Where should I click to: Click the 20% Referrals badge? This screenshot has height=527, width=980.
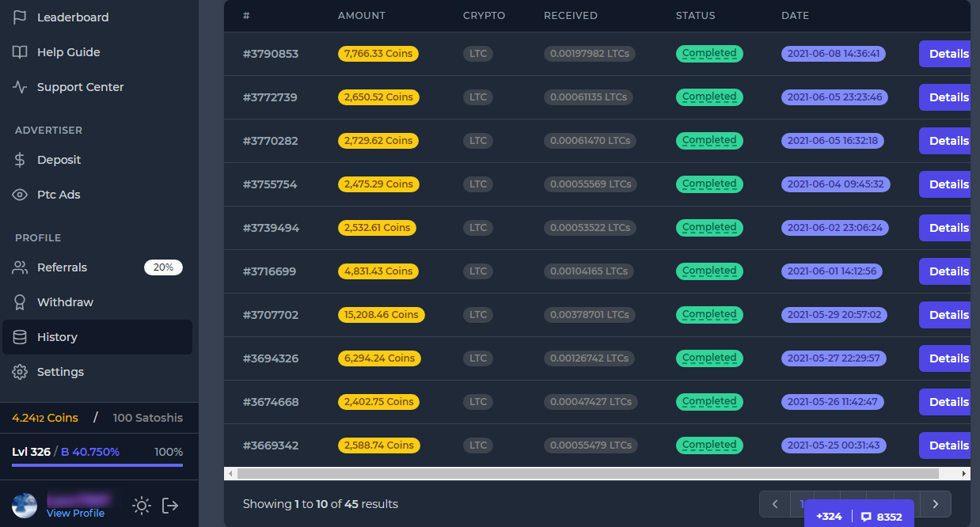coord(163,267)
